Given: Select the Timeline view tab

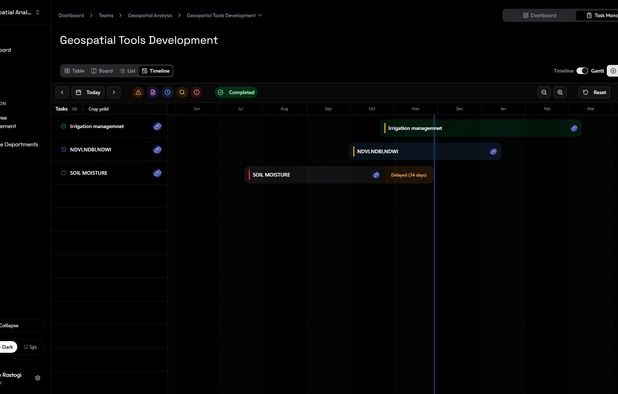Looking at the screenshot, I should click(156, 71).
